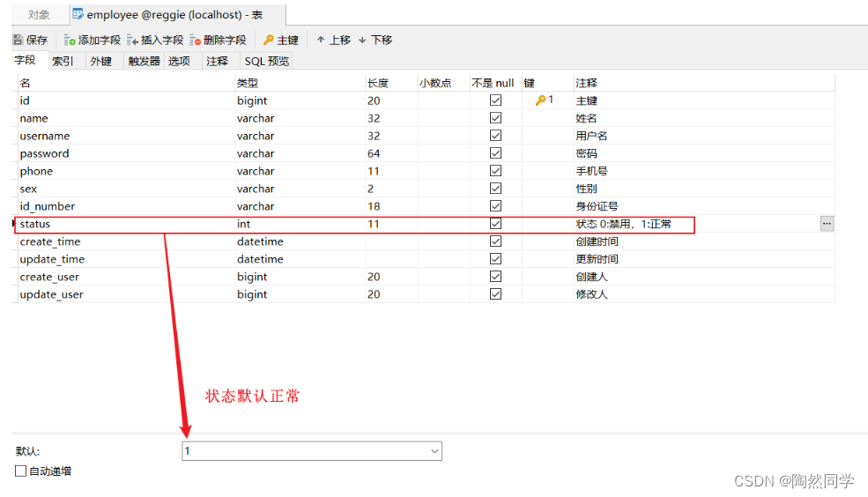
Task: Toggle 'not null' checkbox for id
Action: coord(495,100)
